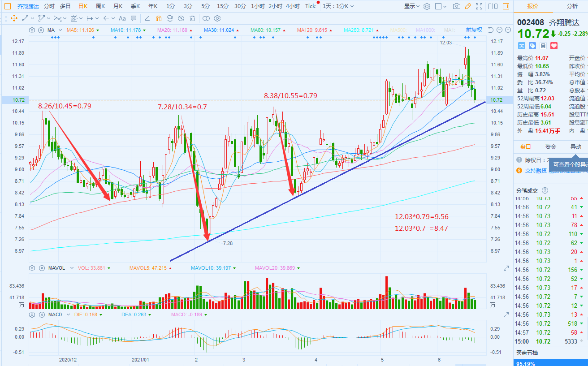Open the top bar chart settings gear

(x=427, y=6)
